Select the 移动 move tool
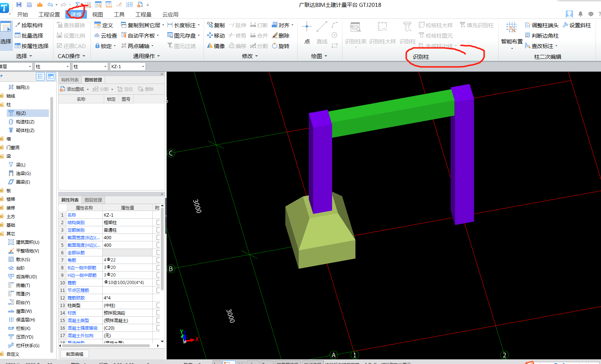This screenshot has width=601, height=364. pyautogui.click(x=216, y=36)
